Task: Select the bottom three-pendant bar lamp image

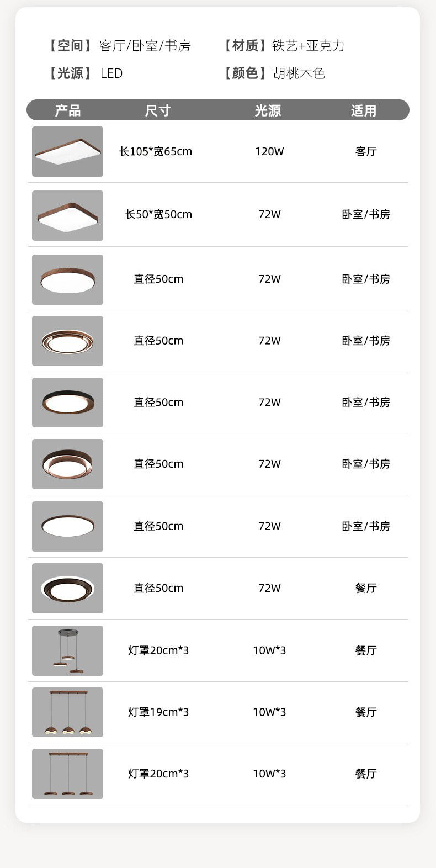Action: [x=67, y=774]
